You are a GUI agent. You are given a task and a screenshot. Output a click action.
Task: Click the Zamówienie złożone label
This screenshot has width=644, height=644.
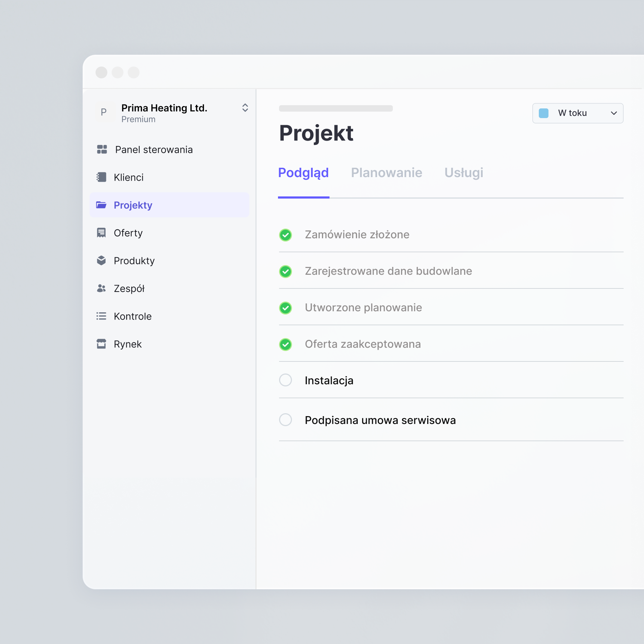pyautogui.click(x=357, y=235)
